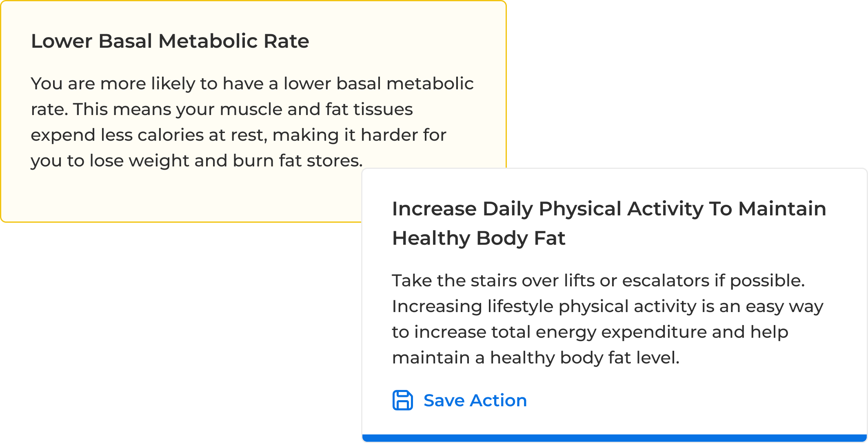868x443 pixels.
Task: Click the line starting "You are more likely"
Action: point(252,84)
